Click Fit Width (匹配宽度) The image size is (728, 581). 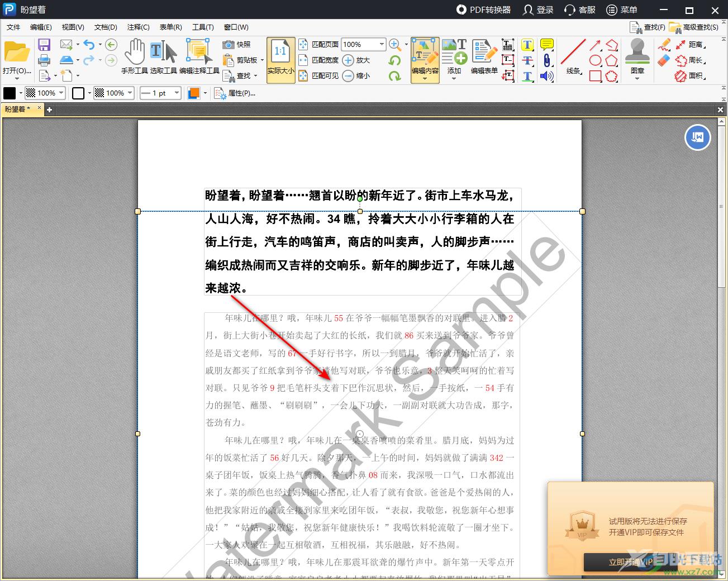coord(318,60)
